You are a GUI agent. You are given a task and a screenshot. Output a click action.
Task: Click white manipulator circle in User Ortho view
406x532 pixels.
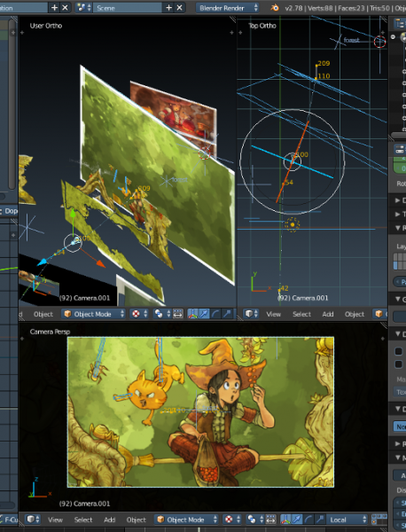click(x=73, y=243)
